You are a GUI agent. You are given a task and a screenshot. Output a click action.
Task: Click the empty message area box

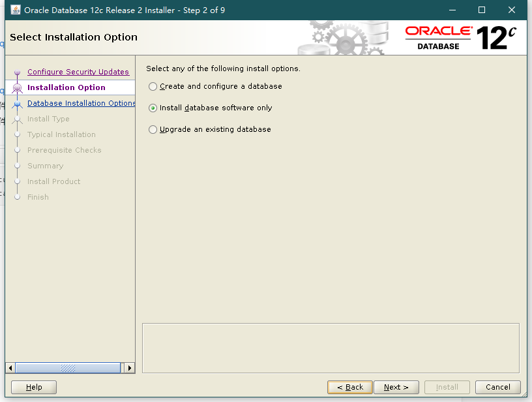pos(331,348)
